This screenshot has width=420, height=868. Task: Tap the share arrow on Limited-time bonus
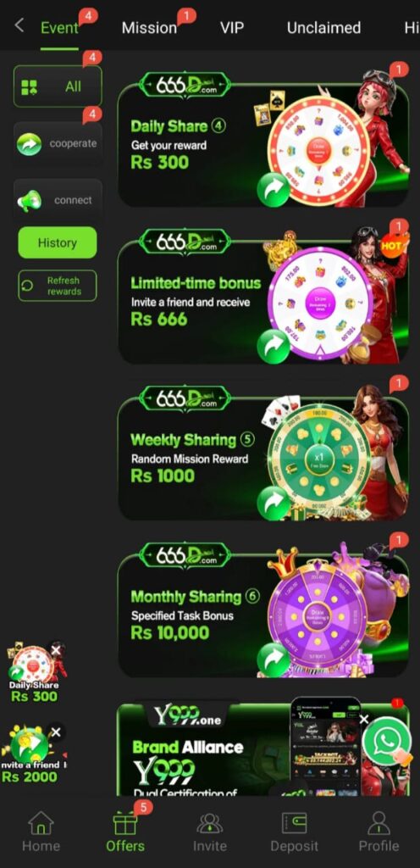point(274,347)
